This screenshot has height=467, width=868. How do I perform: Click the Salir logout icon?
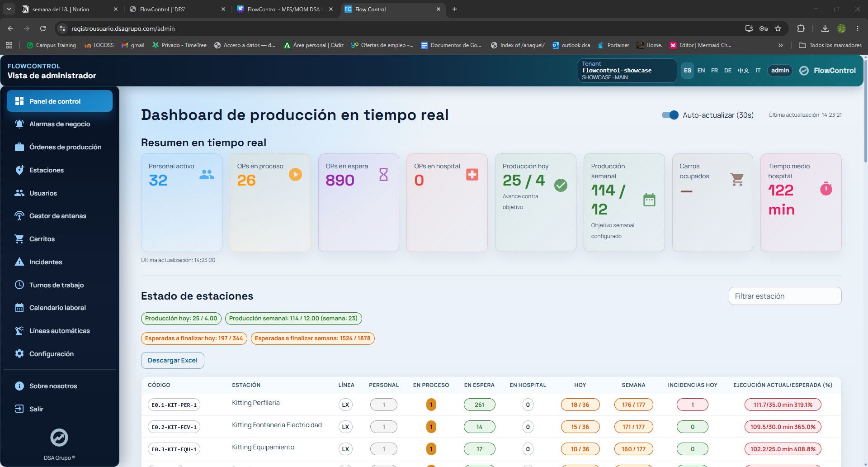(x=19, y=409)
